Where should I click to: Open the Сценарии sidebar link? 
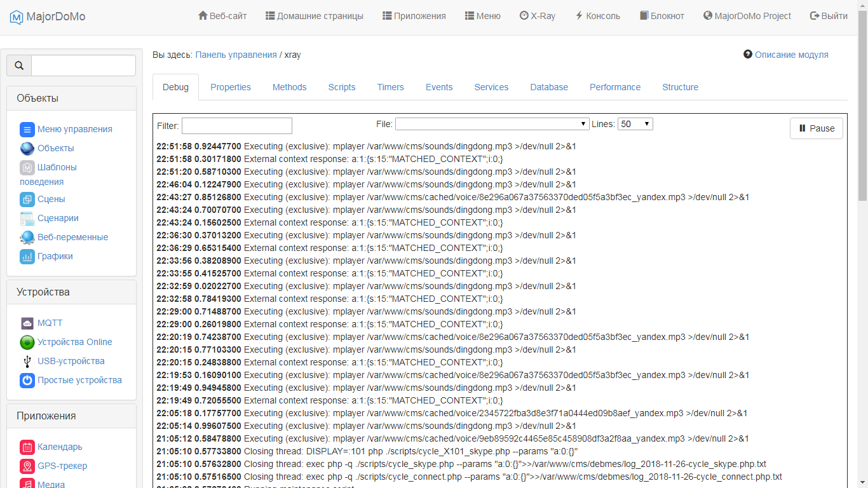tap(58, 218)
